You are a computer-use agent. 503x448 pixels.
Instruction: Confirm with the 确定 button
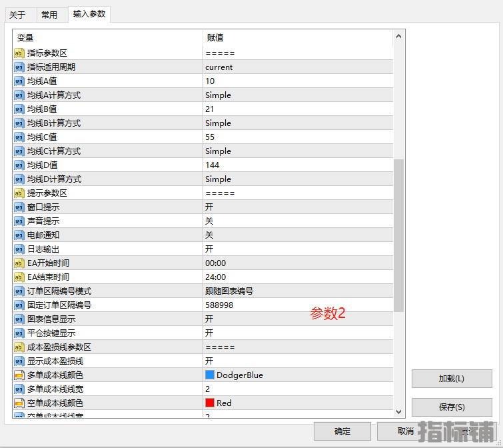pyautogui.click(x=342, y=431)
